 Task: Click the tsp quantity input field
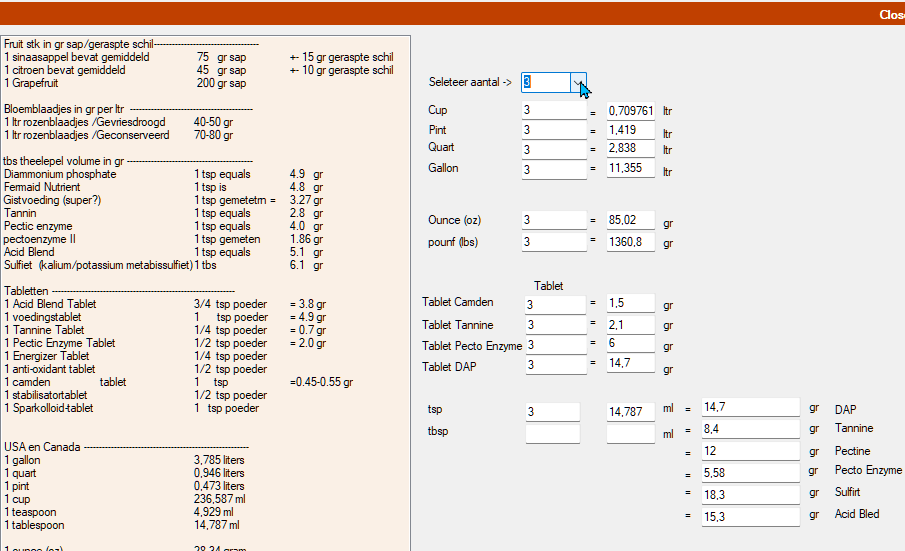[x=552, y=411]
